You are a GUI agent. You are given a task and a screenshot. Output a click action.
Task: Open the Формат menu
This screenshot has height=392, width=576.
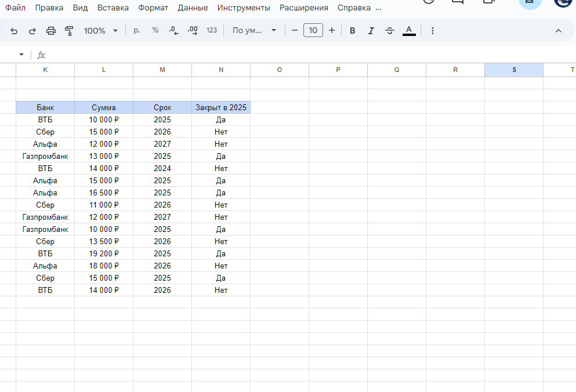click(x=153, y=8)
